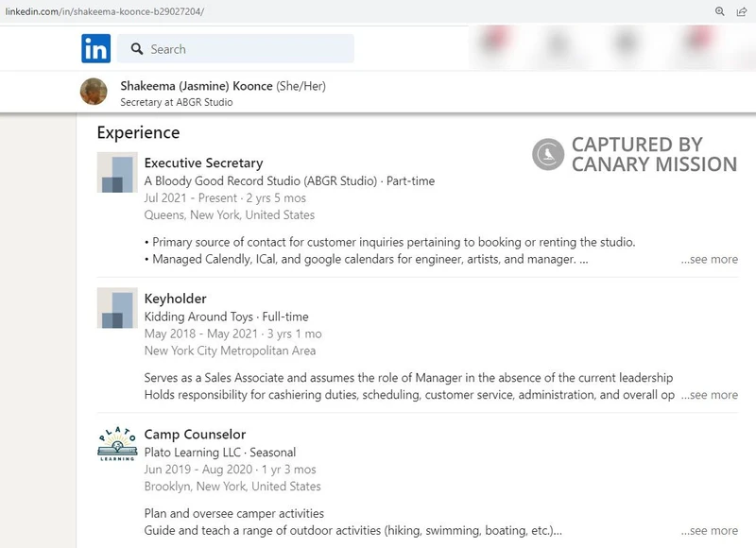The image size is (756, 548).
Task: Open Shakeema Koonce's profile photo
Action: click(x=94, y=92)
